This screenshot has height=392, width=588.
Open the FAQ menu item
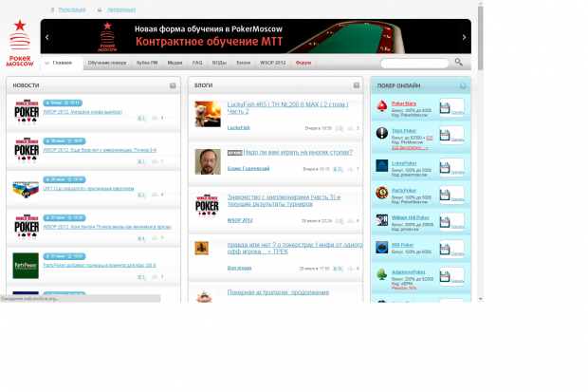(197, 63)
